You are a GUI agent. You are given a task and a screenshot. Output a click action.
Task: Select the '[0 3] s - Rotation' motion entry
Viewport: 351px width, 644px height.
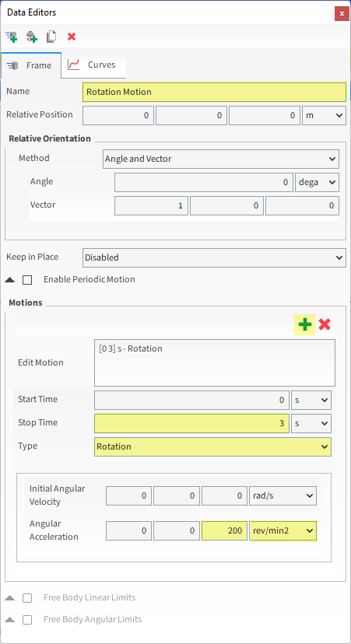pos(131,348)
